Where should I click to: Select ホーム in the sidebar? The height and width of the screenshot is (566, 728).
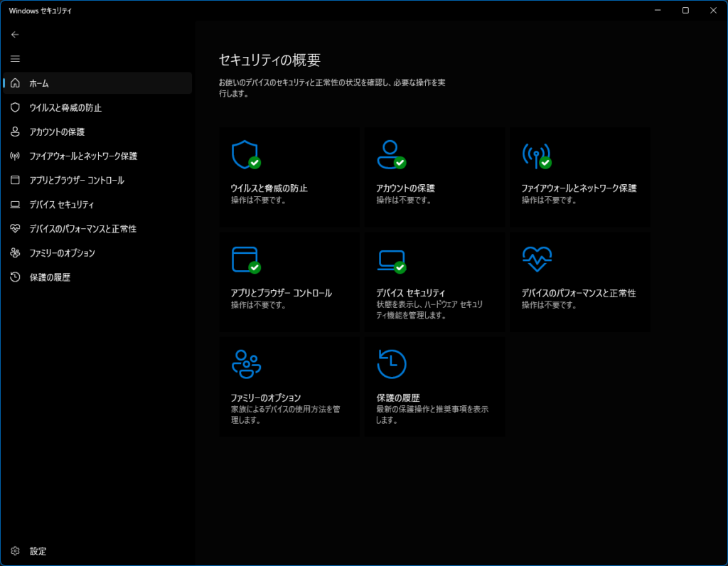(x=39, y=83)
